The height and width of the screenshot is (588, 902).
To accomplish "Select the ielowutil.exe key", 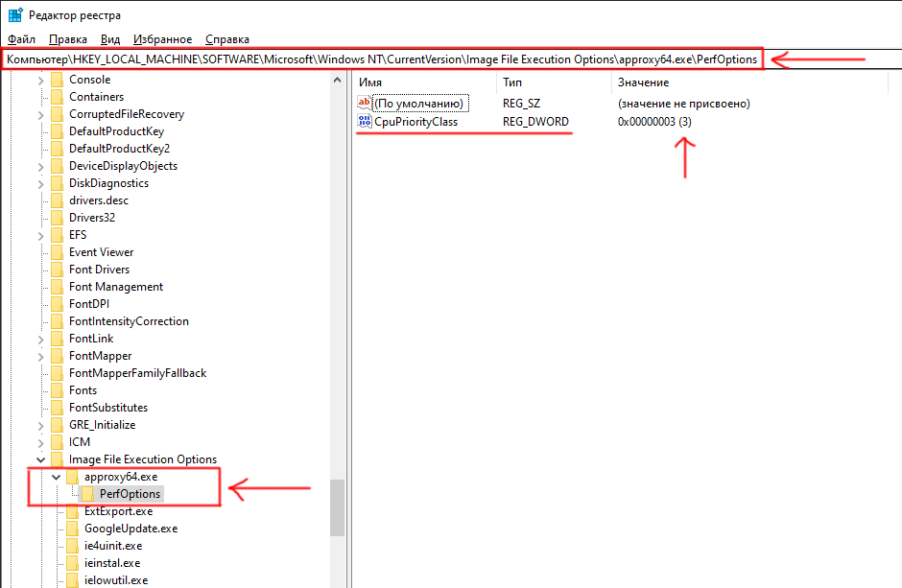I will pos(116,580).
